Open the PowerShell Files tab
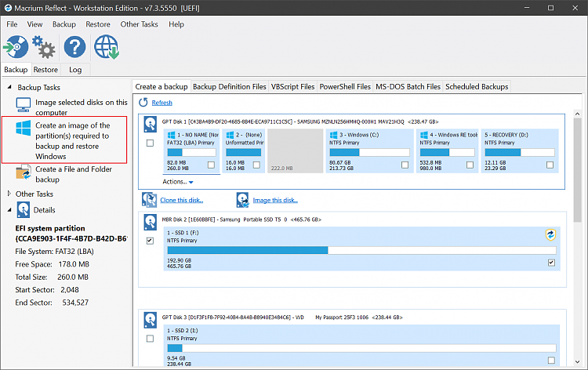The image size is (588, 370). point(345,86)
